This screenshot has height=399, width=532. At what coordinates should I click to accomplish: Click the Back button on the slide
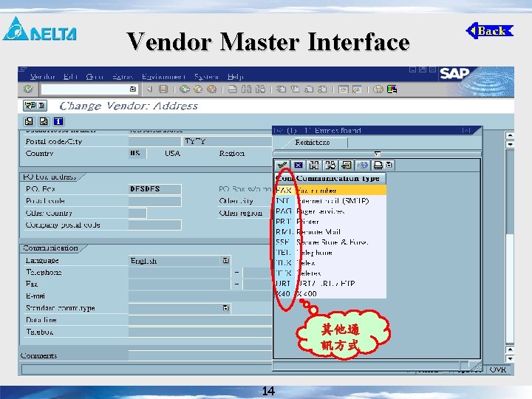(490, 31)
